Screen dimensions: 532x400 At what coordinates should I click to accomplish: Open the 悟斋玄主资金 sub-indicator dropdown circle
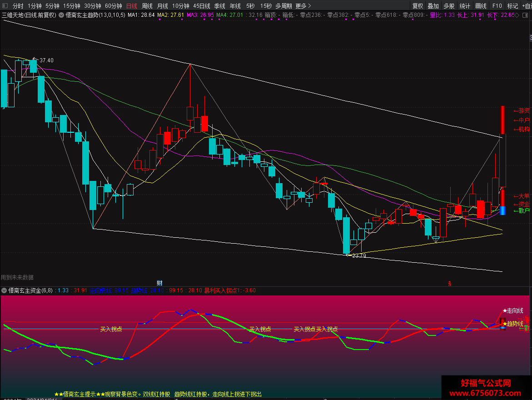click(4, 290)
